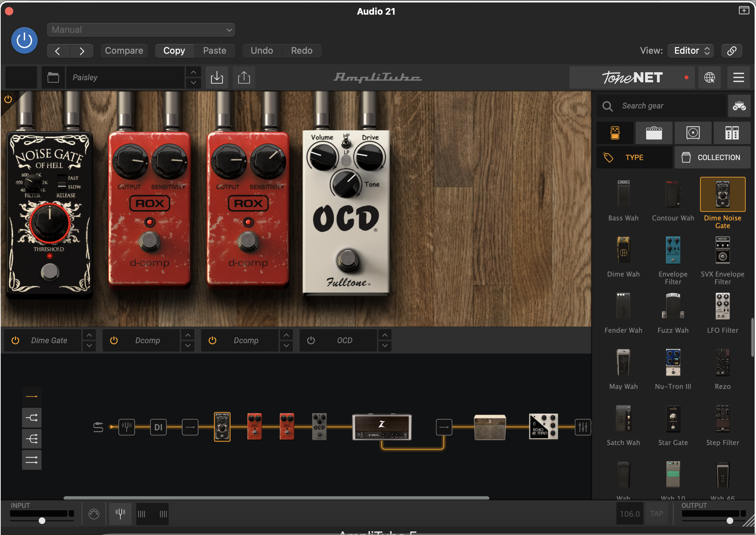The image size is (756, 535).
Task: Click the globe web icon
Action: click(709, 77)
